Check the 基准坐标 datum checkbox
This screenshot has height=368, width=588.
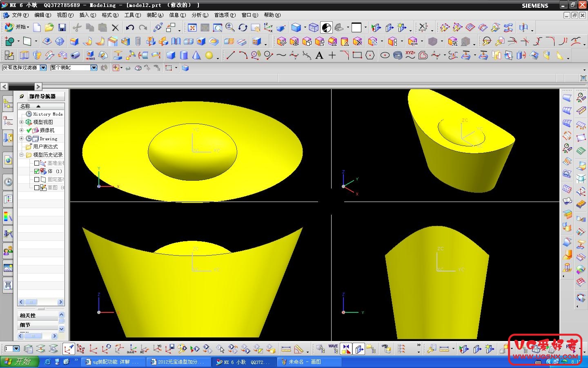(x=37, y=163)
